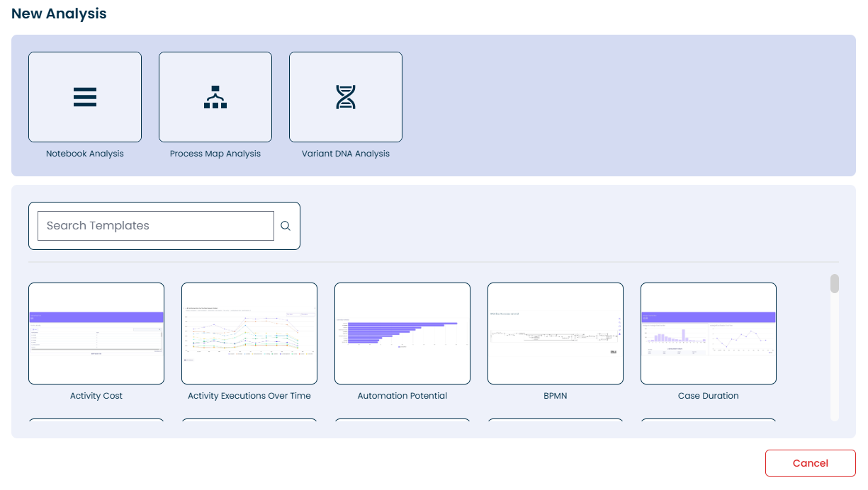Click the 'Activity Executions Over Time' caption
Screen dimensions: 868x490
click(249, 396)
